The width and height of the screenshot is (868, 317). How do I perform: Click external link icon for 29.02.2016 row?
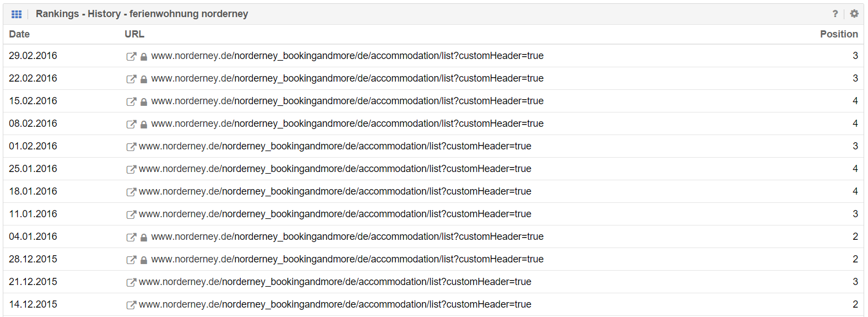131,56
